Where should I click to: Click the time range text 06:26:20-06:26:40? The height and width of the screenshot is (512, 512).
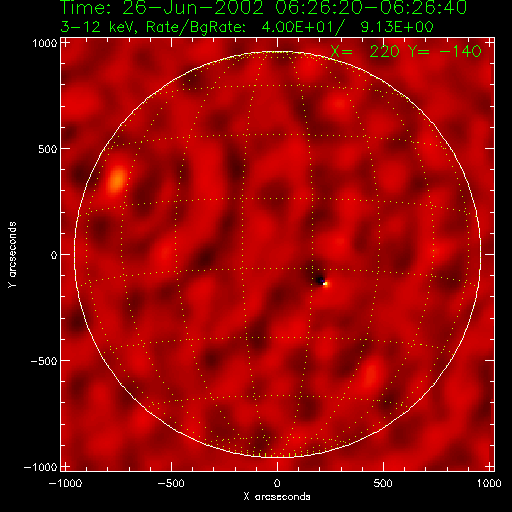tap(371, 7)
